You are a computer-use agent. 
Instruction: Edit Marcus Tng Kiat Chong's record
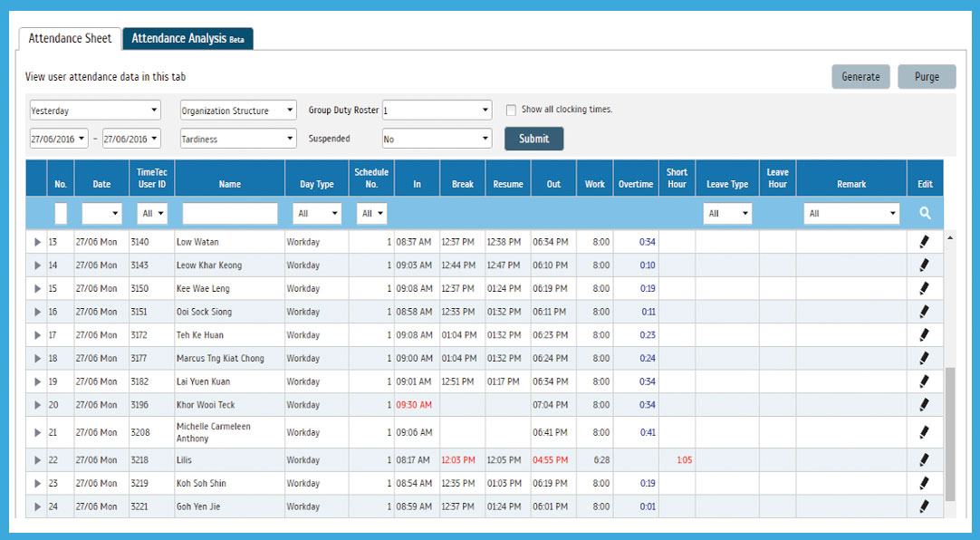pos(924,358)
